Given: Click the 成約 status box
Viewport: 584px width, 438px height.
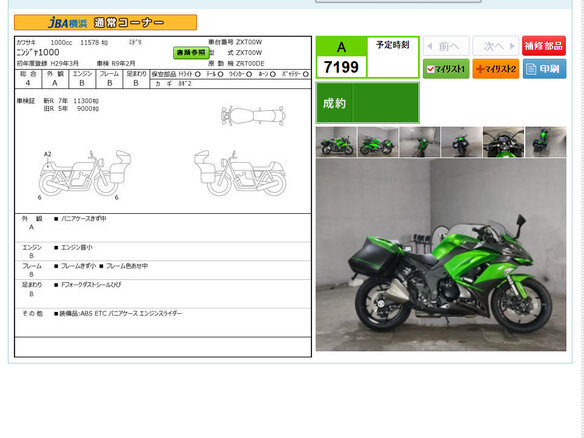Looking at the screenshot, I should [x=368, y=103].
